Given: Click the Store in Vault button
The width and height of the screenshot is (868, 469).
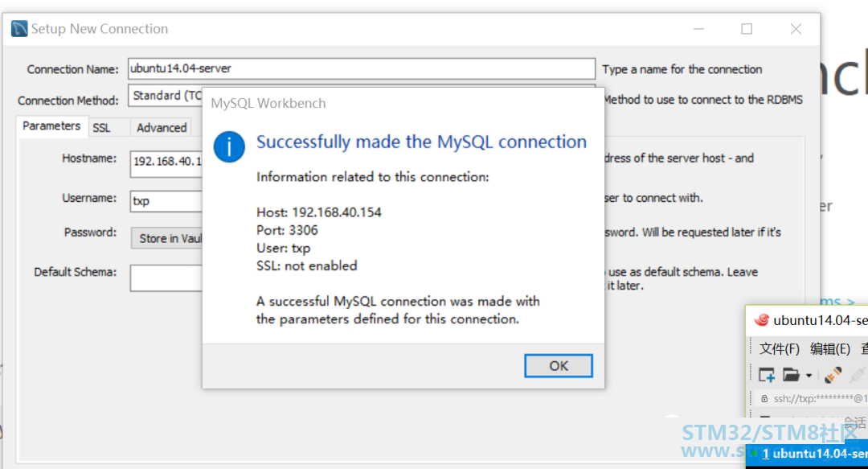Looking at the screenshot, I should 167,238.
